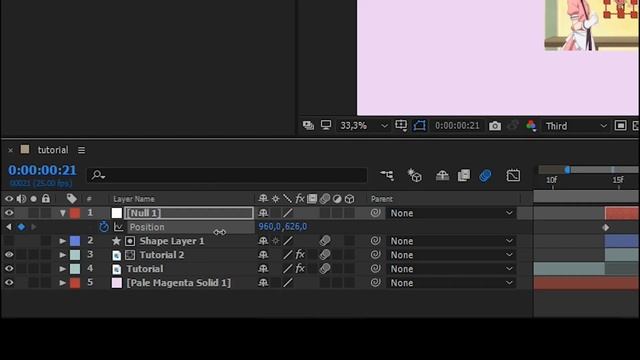Open the tutorial panel hamburger menu
Screen dimensions: 640x360
(82, 150)
